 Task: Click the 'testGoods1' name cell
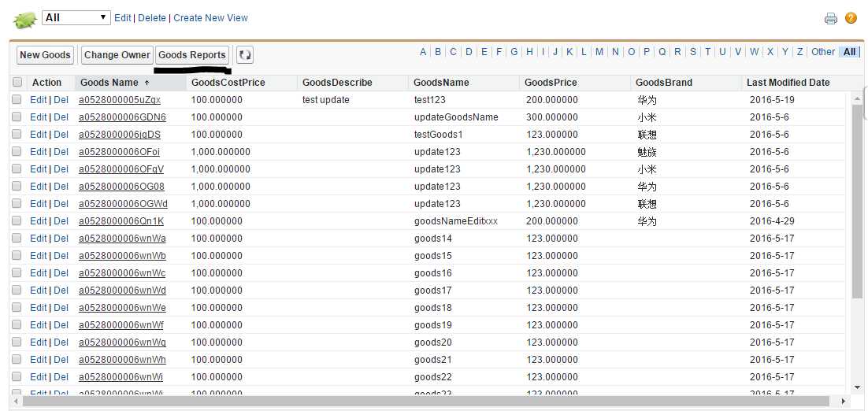click(439, 135)
